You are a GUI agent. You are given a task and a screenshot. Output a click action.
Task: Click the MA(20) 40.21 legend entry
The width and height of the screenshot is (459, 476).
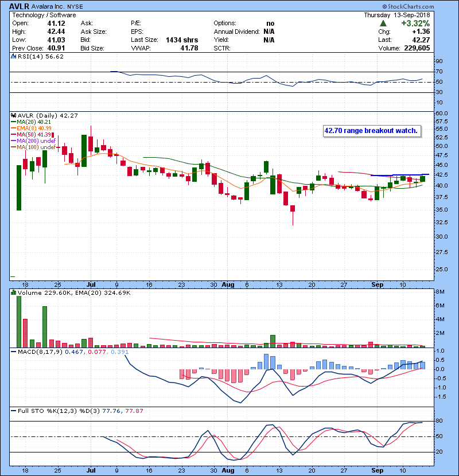[31, 122]
